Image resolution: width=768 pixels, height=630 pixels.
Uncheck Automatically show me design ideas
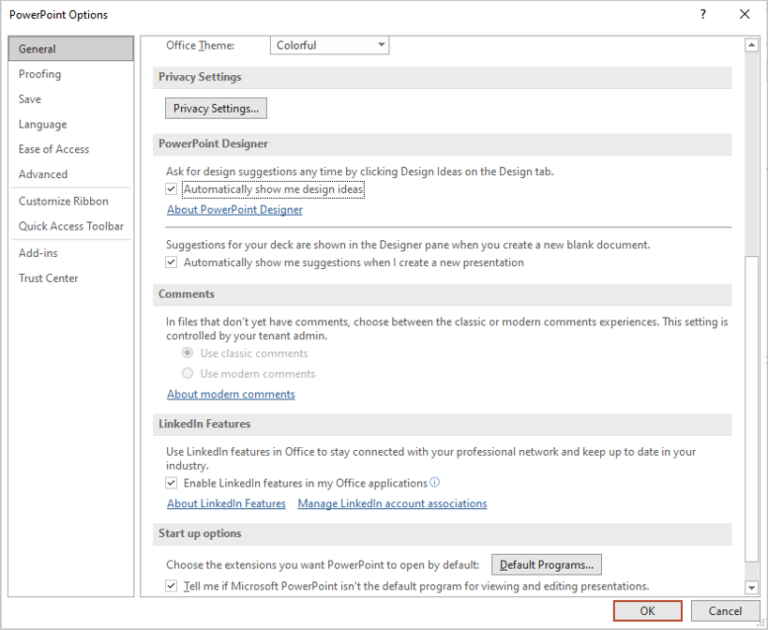[x=171, y=189]
